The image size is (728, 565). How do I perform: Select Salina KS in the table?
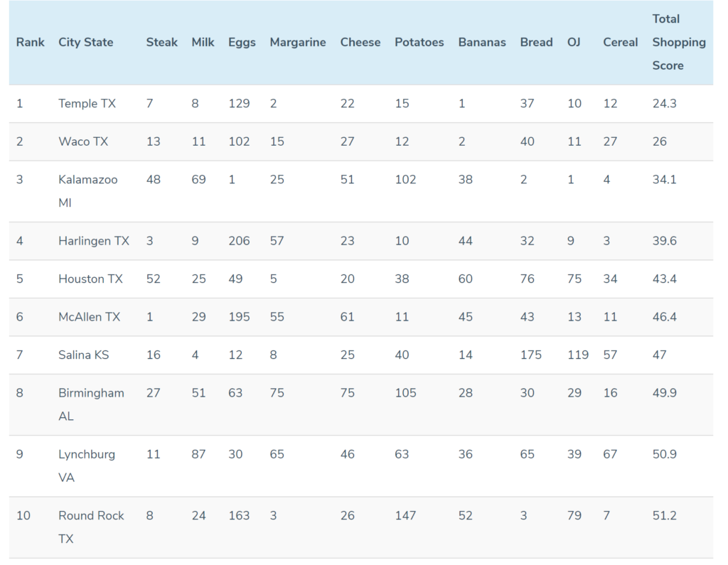(84, 355)
